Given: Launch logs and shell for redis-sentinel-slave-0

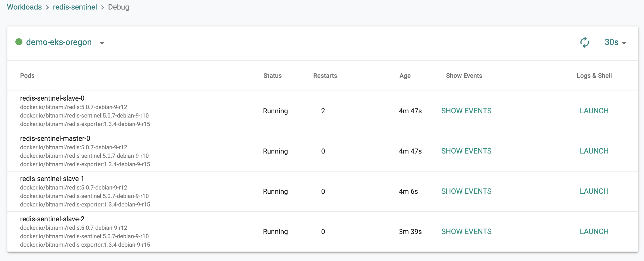Looking at the screenshot, I should pyautogui.click(x=594, y=111).
